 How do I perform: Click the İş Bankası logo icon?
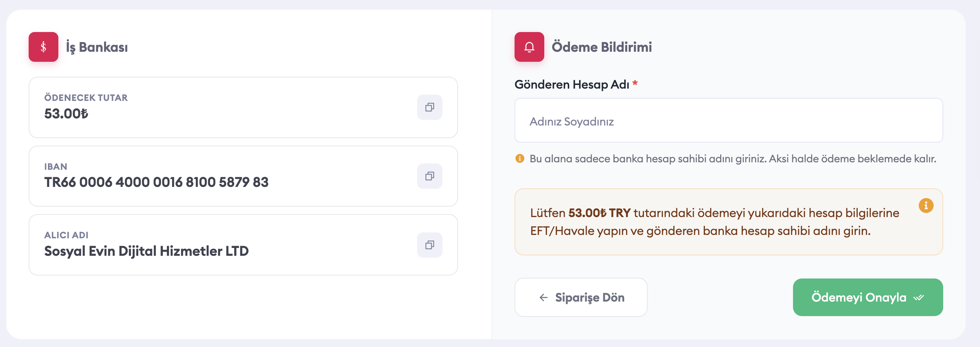(x=43, y=47)
